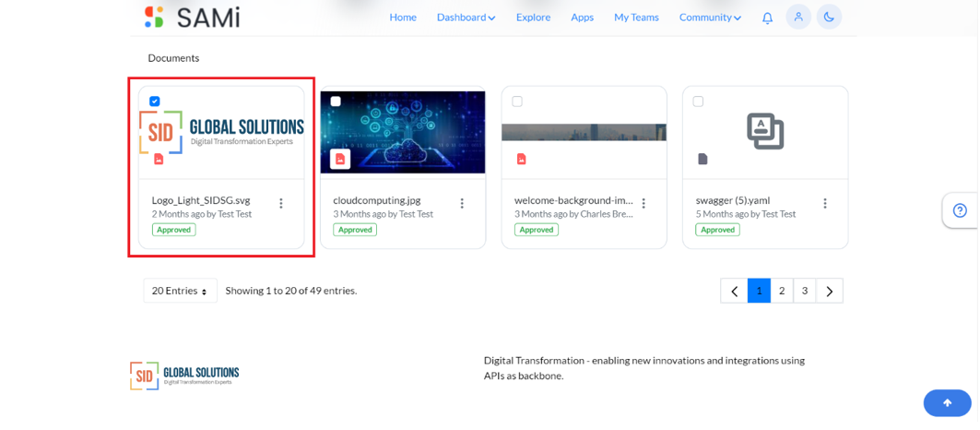Click the city skyline image thumbnail
The image size is (980, 430).
point(584,132)
